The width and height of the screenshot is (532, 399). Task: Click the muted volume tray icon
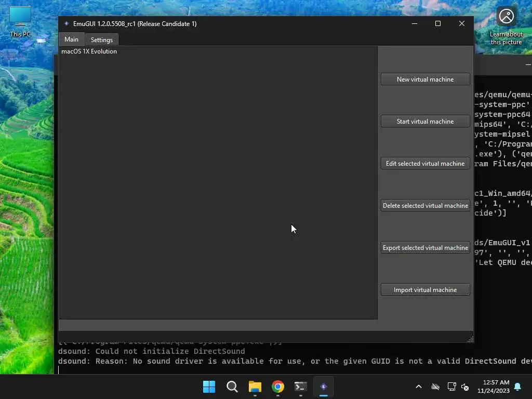465,387
